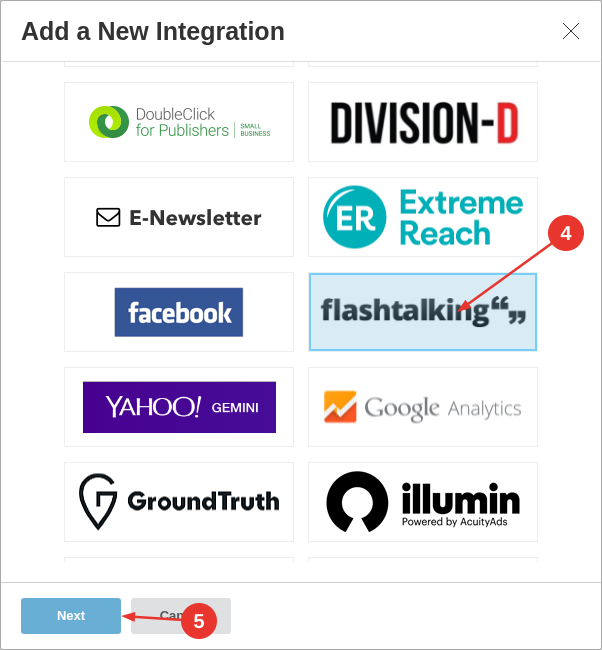Click the Next button
Screen dimensions: 602x650
[x=71, y=616]
